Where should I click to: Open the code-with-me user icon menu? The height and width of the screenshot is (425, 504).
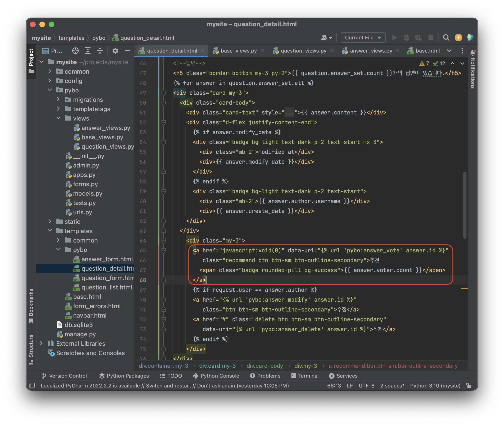click(326, 38)
